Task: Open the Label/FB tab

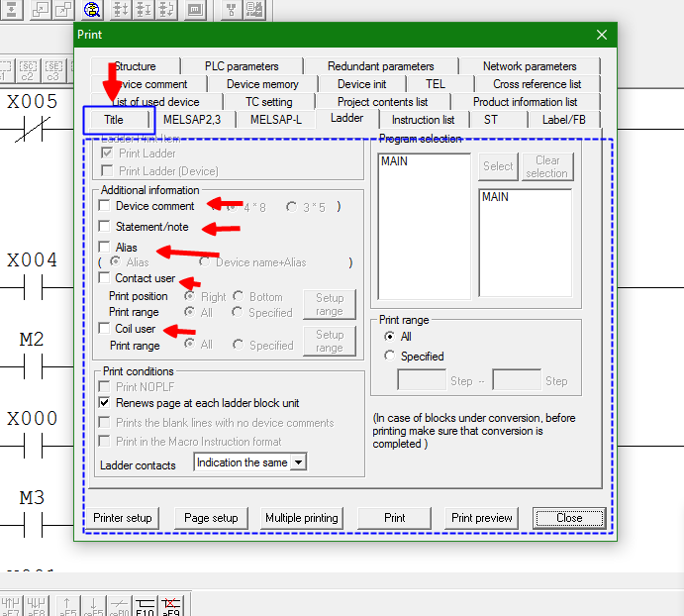Action: (x=564, y=120)
